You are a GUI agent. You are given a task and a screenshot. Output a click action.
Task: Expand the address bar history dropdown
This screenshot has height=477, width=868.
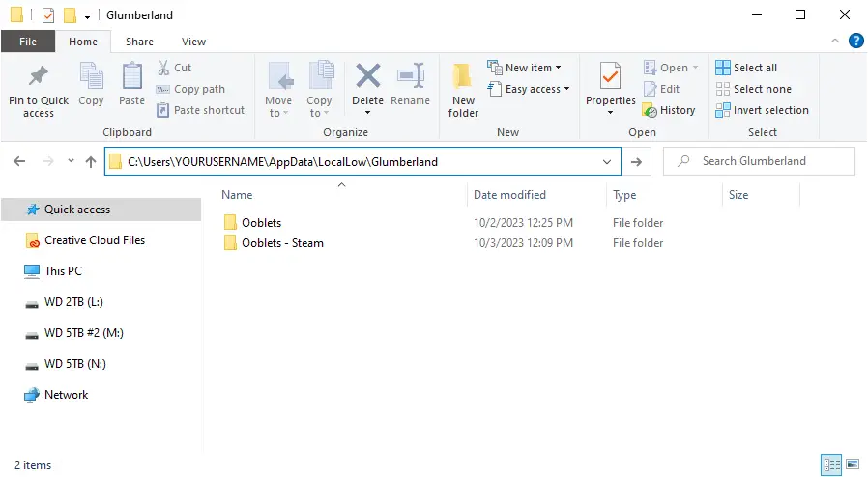click(x=607, y=162)
